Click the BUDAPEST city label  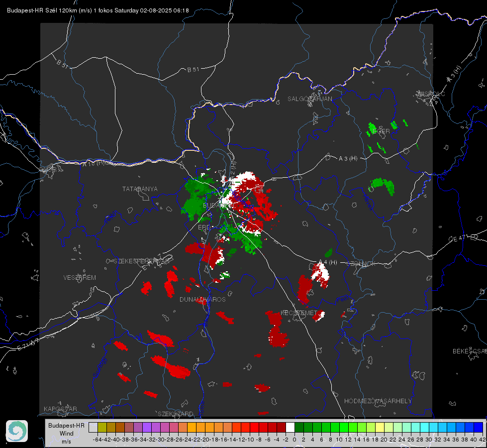tap(219, 206)
